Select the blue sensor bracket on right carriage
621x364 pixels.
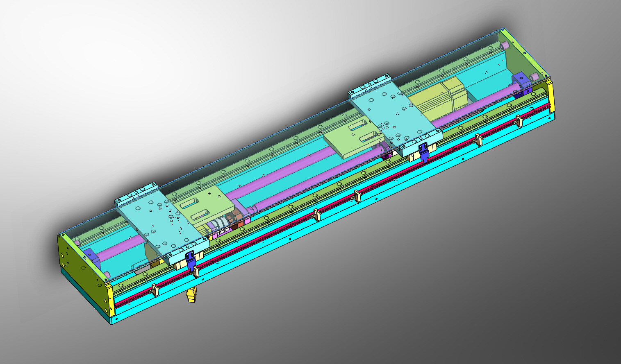pyautogui.click(x=424, y=152)
